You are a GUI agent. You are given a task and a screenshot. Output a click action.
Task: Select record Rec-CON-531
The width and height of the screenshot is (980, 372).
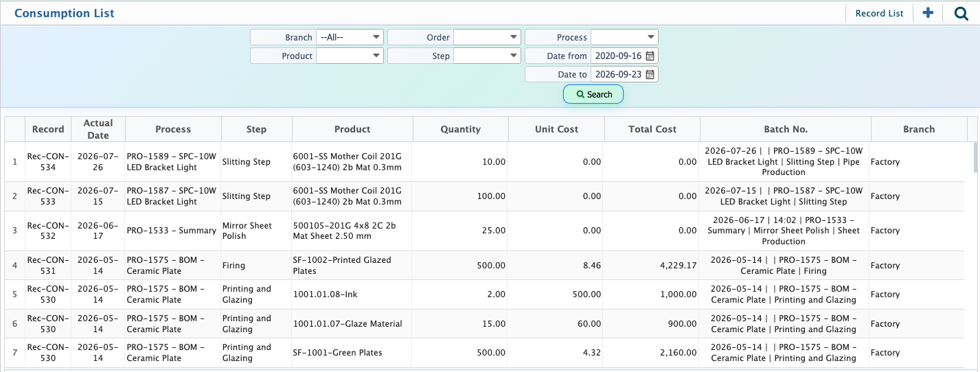tap(48, 266)
